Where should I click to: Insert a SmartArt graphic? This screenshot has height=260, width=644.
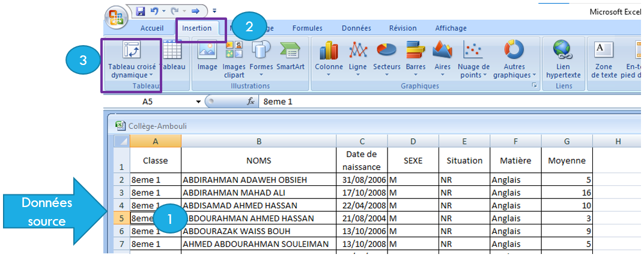[x=290, y=57]
